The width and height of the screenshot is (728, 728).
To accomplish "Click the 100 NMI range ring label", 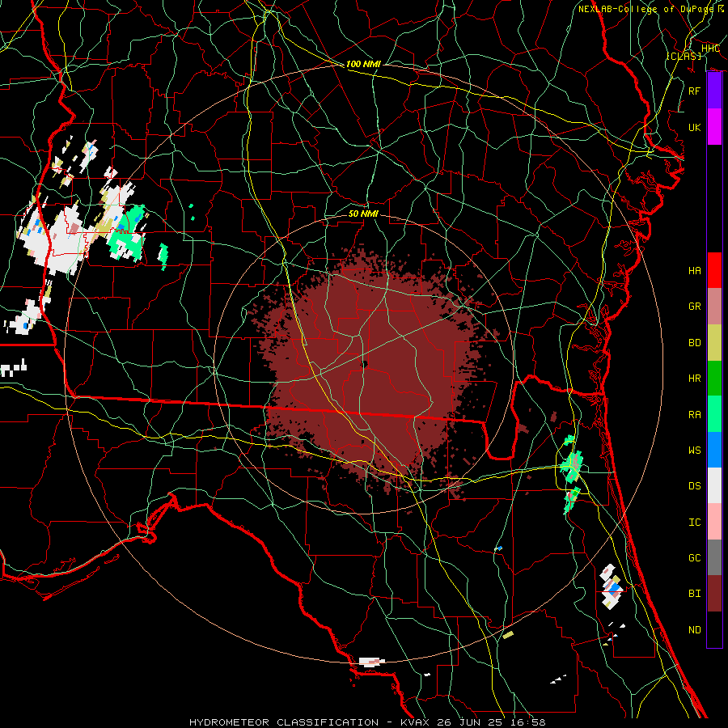I will click(x=363, y=64).
